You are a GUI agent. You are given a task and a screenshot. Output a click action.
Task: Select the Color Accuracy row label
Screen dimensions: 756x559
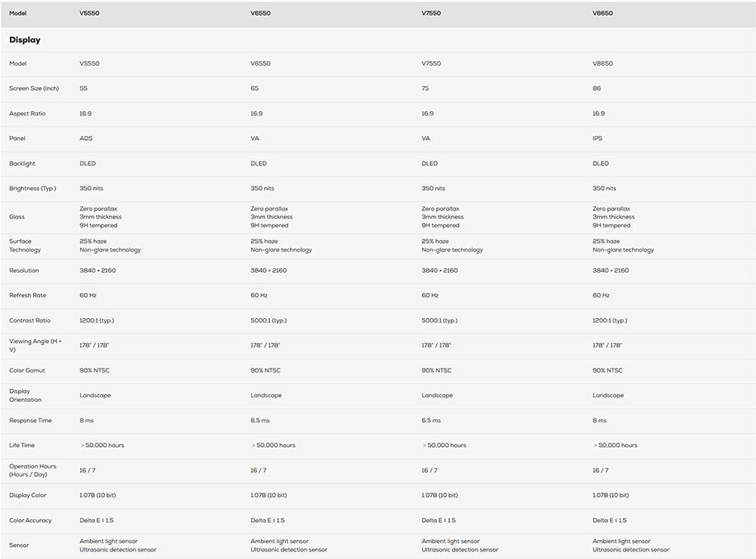point(30,520)
